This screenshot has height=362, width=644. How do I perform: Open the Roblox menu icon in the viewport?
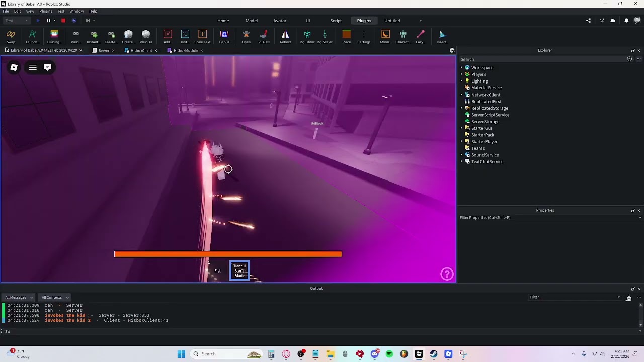coord(14,67)
